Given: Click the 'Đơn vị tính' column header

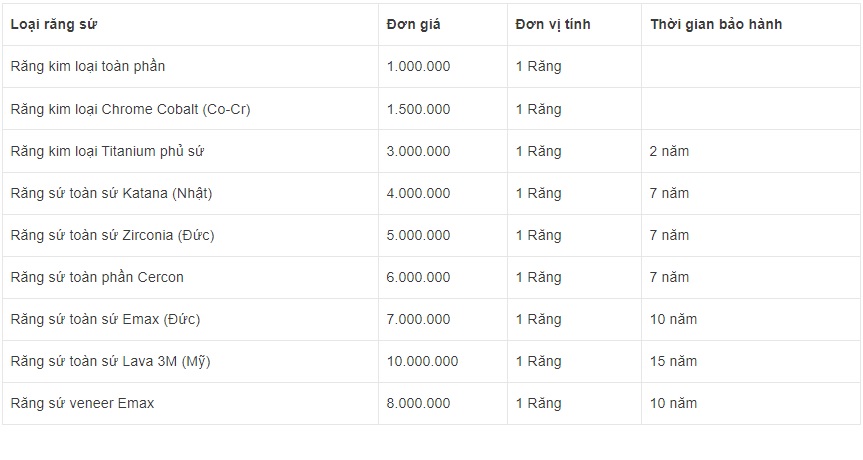Looking at the screenshot, I should coord(553,24).
